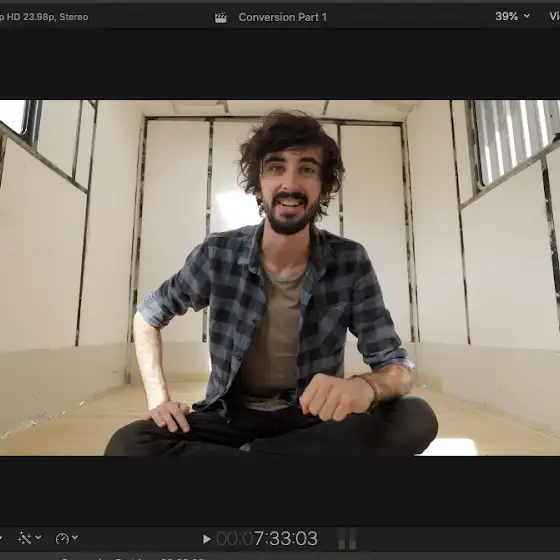560x560 pixels.
Task: Play the viewer using the play triangle
Action: coord(206,539)
